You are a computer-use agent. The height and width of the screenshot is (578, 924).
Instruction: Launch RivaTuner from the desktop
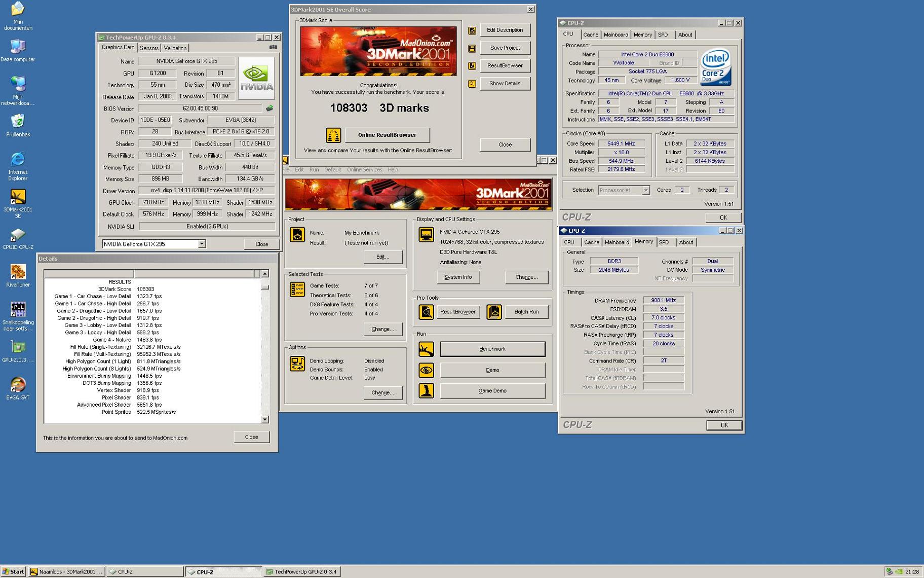click(x=18, y=272)
